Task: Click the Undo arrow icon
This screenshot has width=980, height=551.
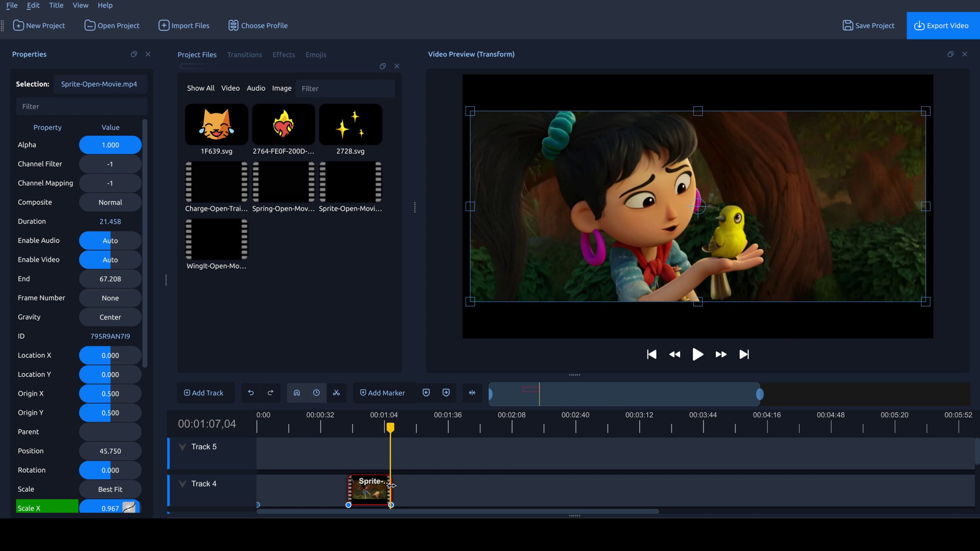Action: 251,393
